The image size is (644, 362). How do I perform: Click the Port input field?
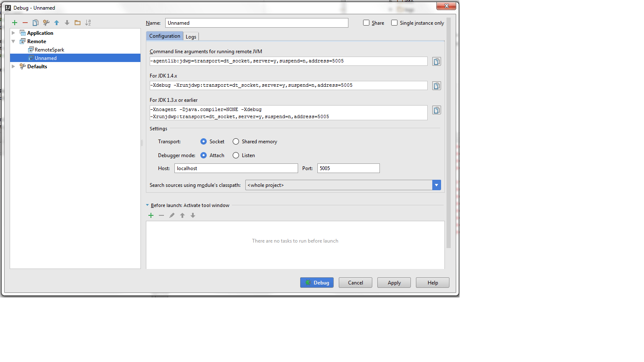pyautogui.click(x=348, y=168)
